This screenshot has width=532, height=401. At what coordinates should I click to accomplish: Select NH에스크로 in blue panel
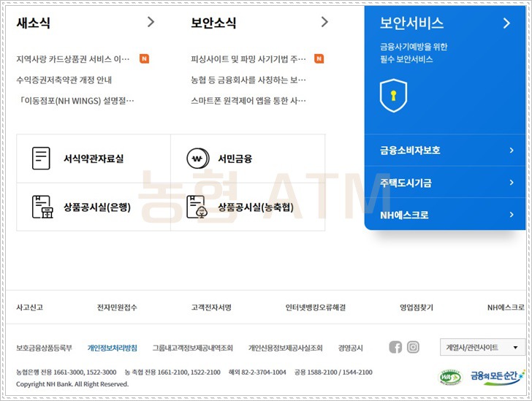pos(404,215)
